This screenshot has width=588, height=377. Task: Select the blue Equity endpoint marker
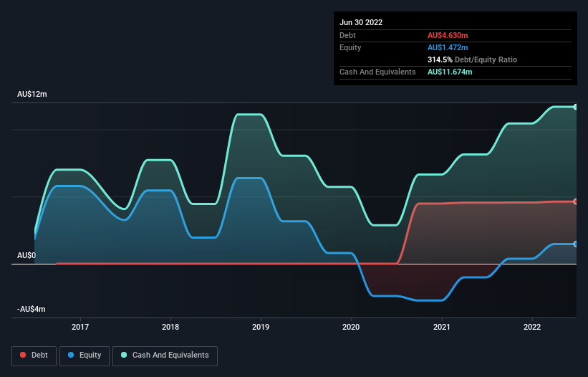[576, 244]
